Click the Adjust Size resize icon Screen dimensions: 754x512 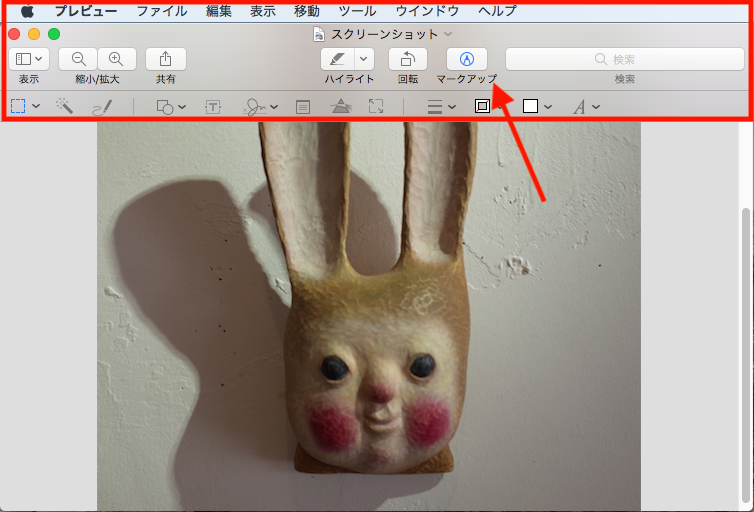pyautogui.click(x=376, y=106)
